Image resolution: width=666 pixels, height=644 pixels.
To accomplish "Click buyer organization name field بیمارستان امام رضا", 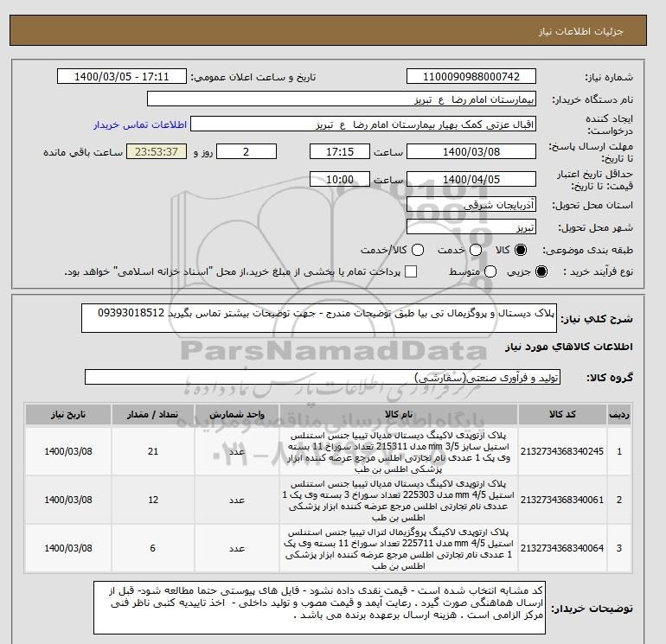I will (342, 99).
